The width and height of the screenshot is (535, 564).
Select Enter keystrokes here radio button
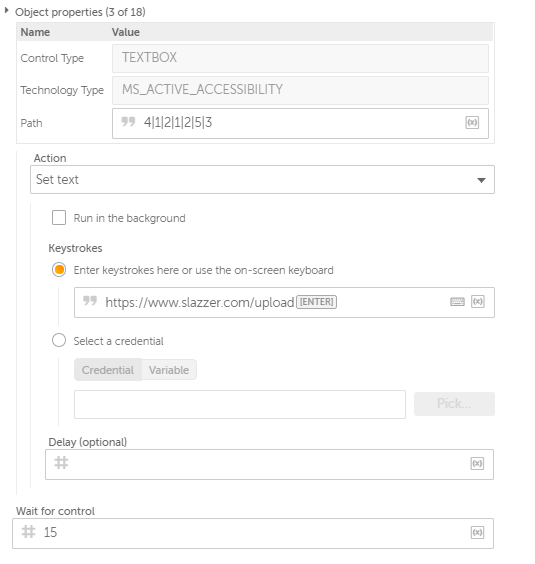[x=59, y=270]
